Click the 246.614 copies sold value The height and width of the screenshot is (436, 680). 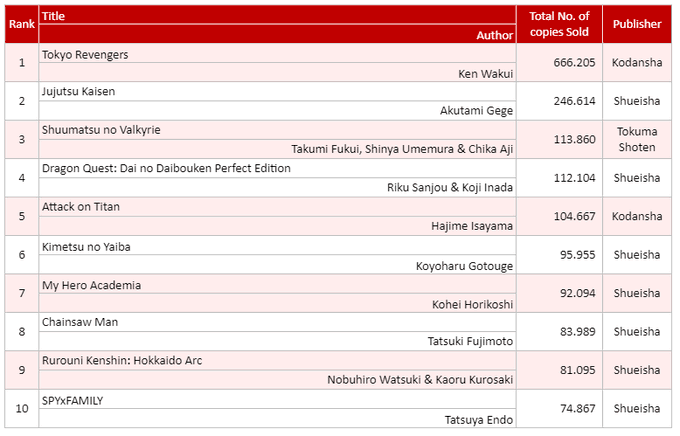click(574, 101)
